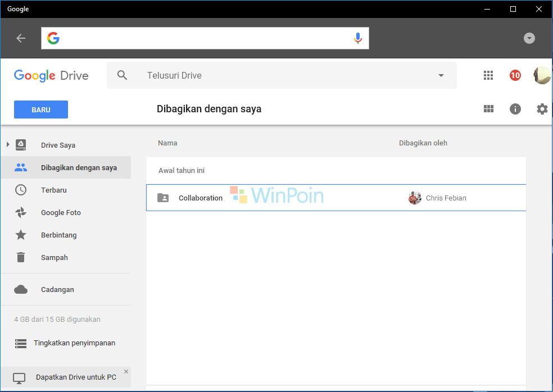This screenshot has height=392, width=553.
Task: Open search options dropdown in Telusuri Drive
Action: [441, 75]
